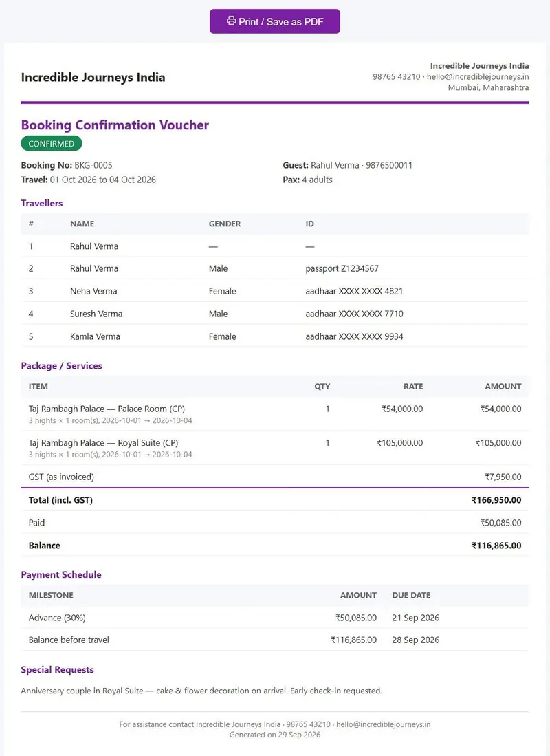This screenshot has width=550, height=756.
Task: Click the Anniversary couple special request text
Action: point(201,691)
